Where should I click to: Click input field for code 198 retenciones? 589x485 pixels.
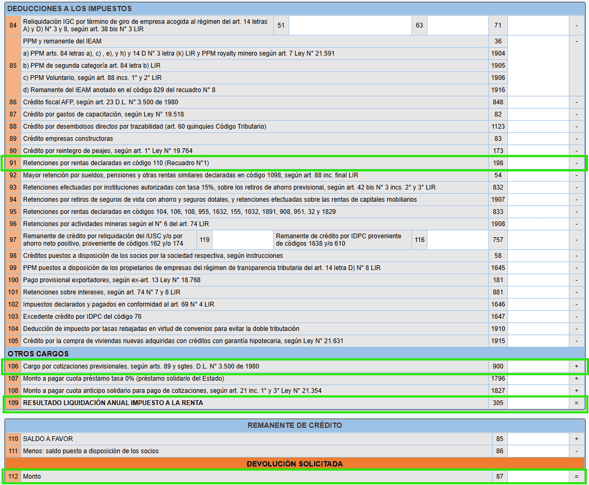point(538,163)
